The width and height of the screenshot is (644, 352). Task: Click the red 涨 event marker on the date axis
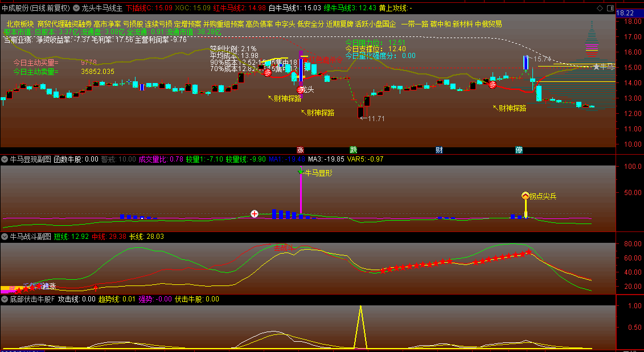point(300,150)
